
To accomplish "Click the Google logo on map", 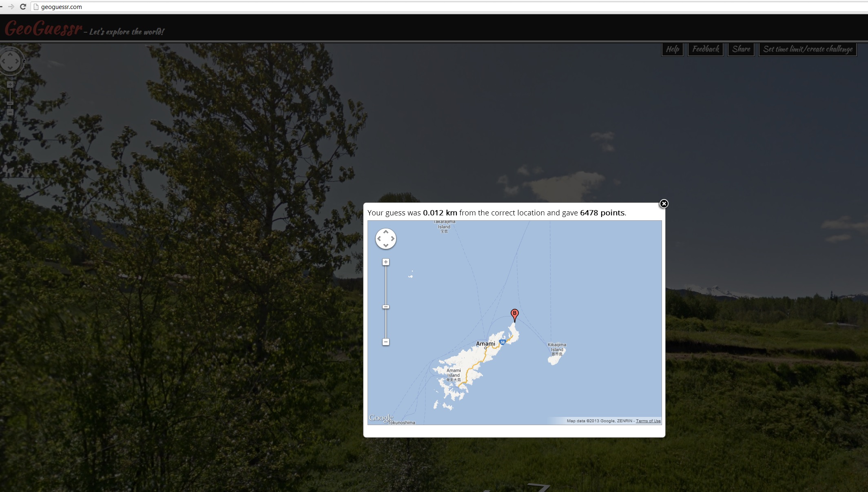I will point(381,418).
